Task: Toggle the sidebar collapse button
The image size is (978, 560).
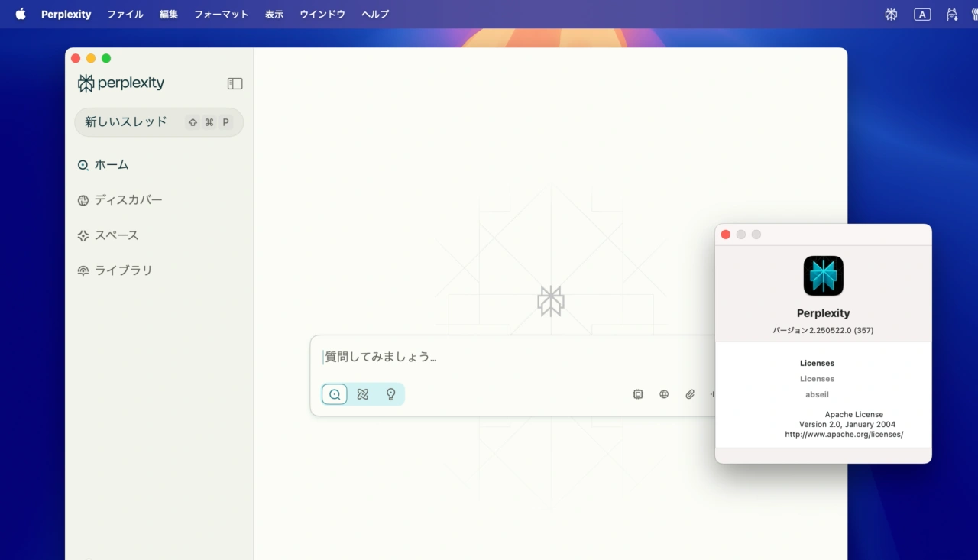Action: [235, 83]
